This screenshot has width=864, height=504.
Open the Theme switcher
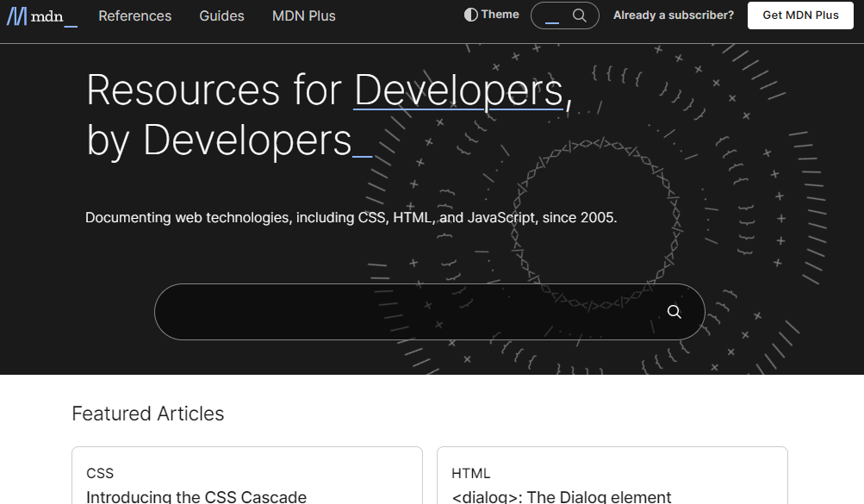coord(492,15)
